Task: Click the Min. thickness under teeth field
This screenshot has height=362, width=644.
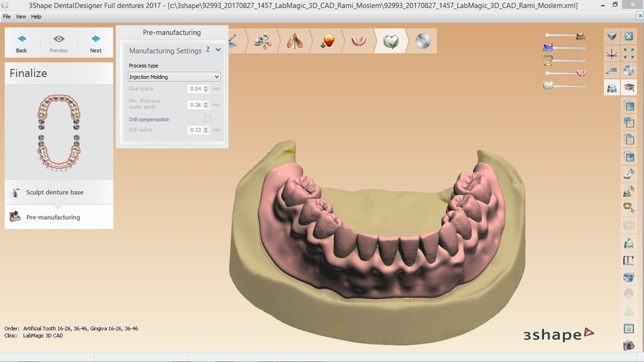Action: (x=195, y=105)
